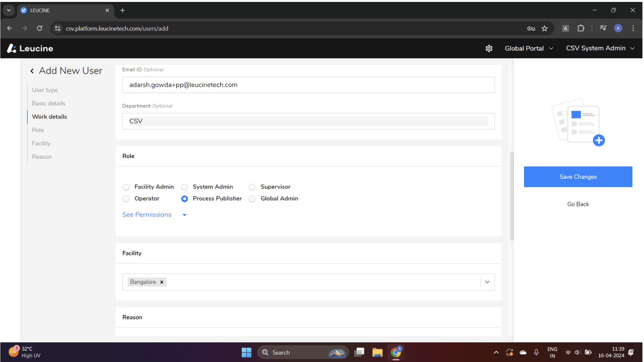Reload the page
The image size is (644, 362).
click(x=39, y=28)
